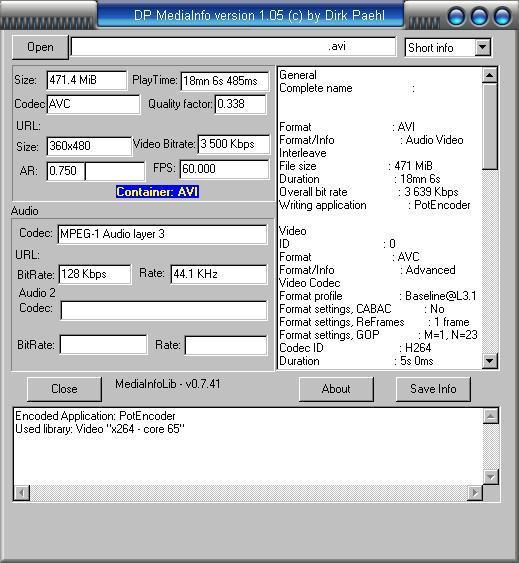Click the Codec ID H264 line
Image resolution: width=519 pixels, height=563 pixels.
point(355,348)
